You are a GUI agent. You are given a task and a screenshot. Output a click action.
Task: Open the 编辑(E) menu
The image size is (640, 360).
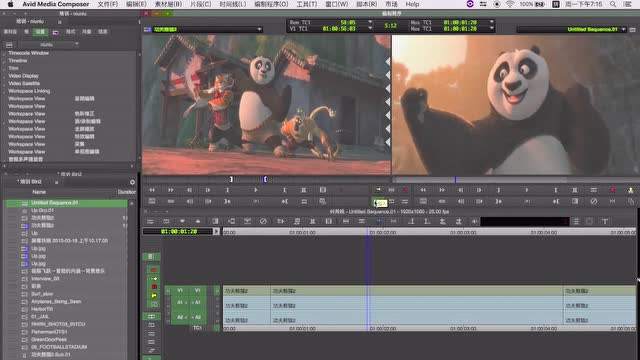136,4
